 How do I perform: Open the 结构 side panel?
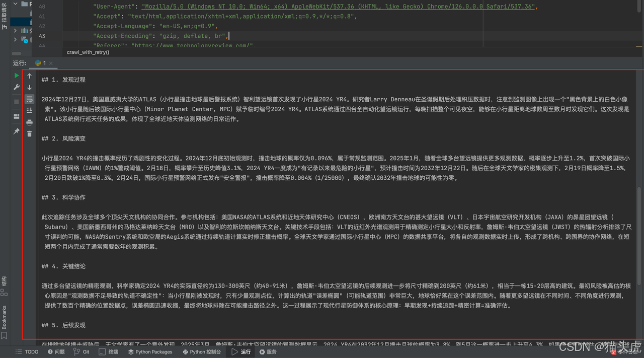click(4, 286)
